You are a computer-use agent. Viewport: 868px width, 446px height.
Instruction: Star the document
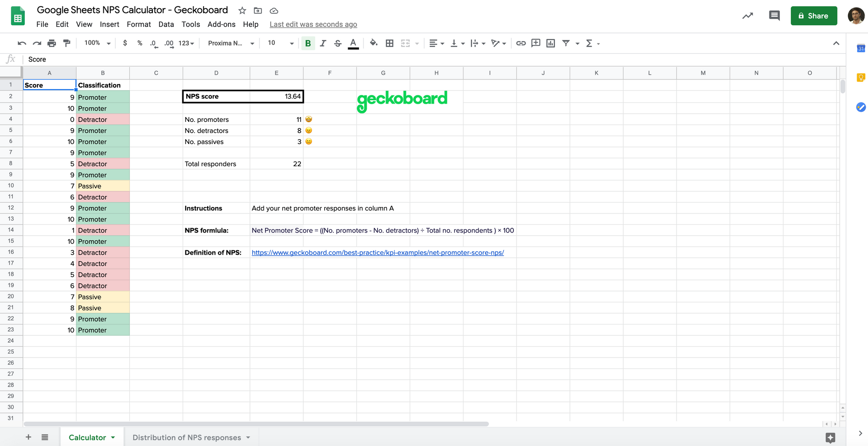242,10
